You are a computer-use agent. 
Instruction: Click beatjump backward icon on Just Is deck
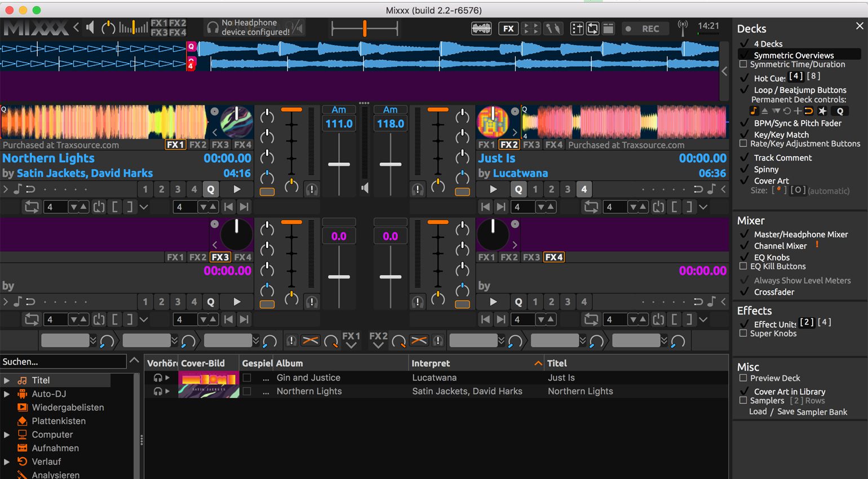pyautogui.click(x=485, y=207)
